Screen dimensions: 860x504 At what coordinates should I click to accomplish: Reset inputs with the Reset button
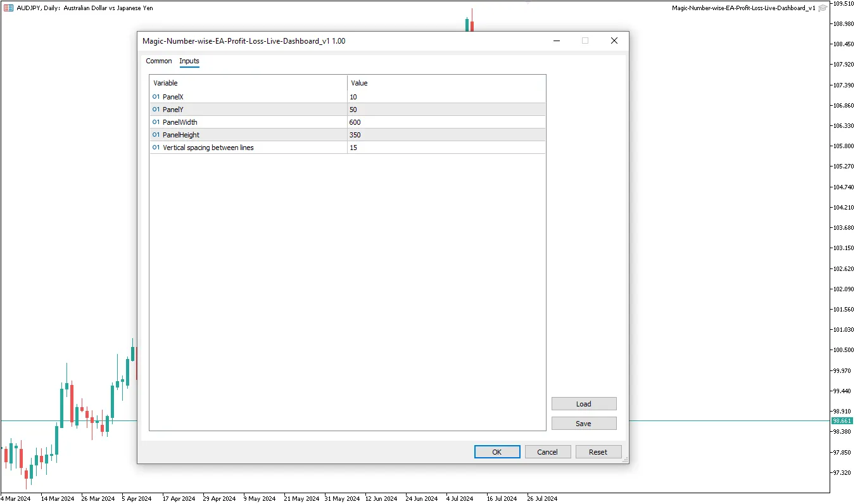(598, 451)
